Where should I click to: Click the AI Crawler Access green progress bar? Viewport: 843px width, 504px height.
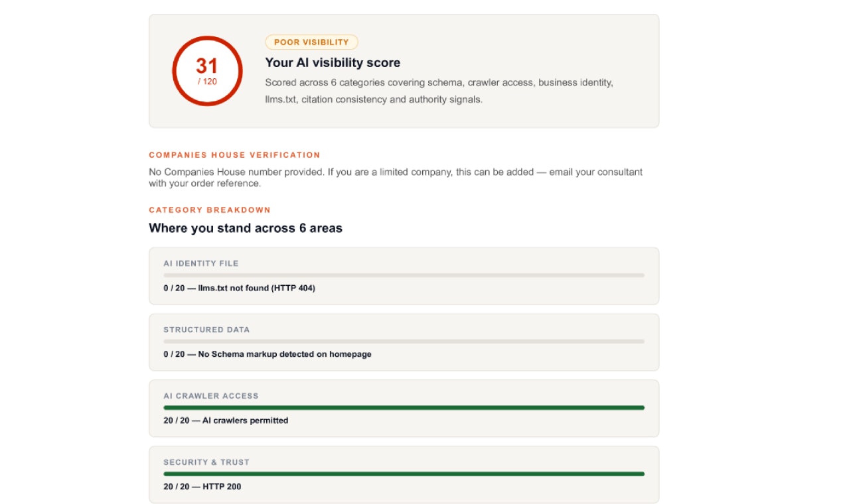(404, 408)
